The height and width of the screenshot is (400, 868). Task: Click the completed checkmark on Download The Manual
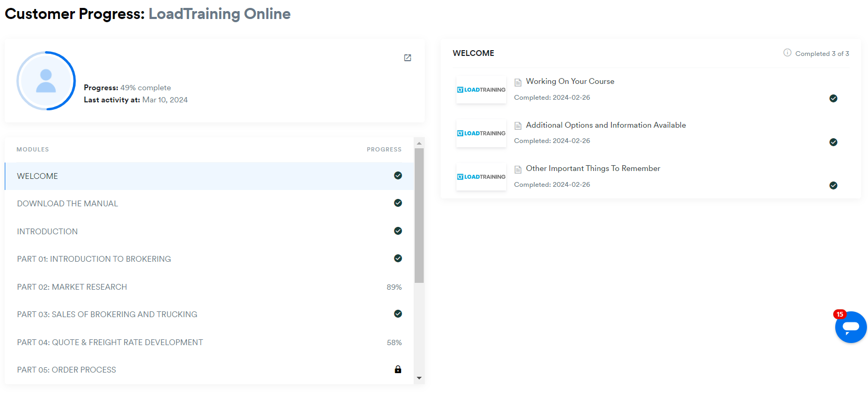(x=398, y=203)
